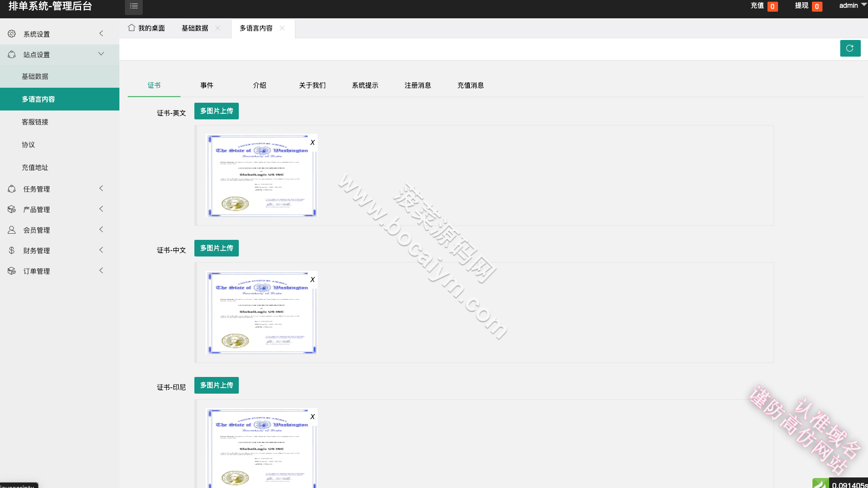Click the 任务管理 sidebar icon
The height and width of the screenshot is (488, 868).
[12, 189]
